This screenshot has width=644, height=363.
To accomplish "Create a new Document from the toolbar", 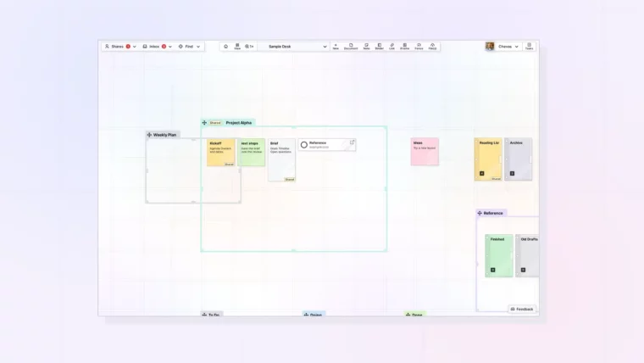I will coord(351,47).
